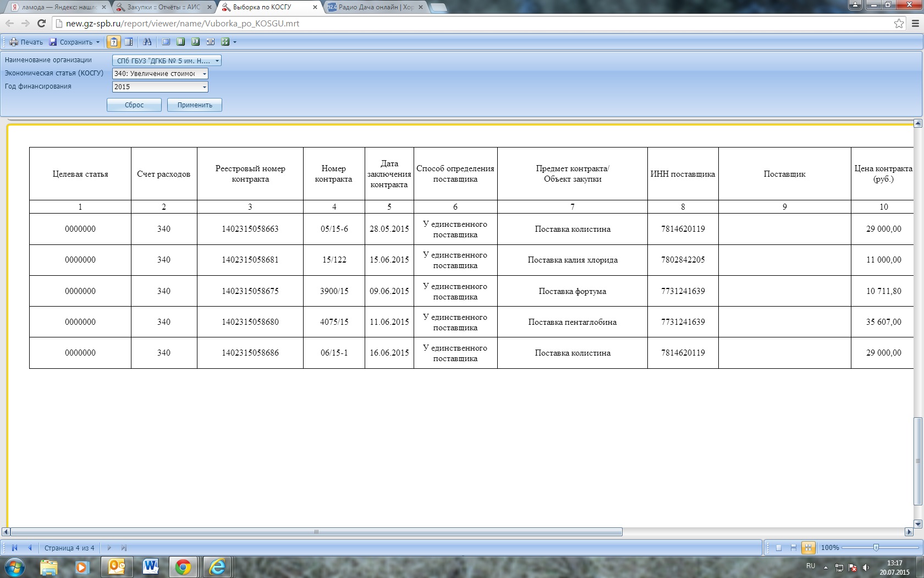Click date cell 09.06.2015
Viewport: 924px width, 578px height.
(389, 291)
